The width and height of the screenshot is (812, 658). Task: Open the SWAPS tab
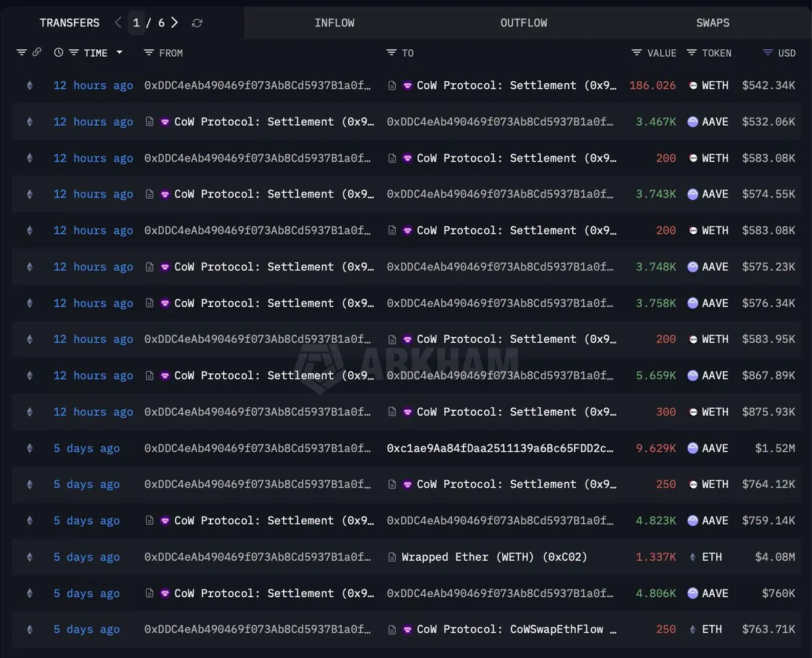(x=713, y=23)
